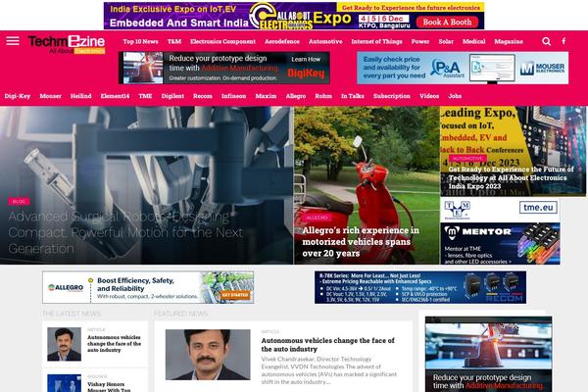Open the In Talks link
Image resolution: width=588 pixels, height=392 pixels.
pos(353,96)
